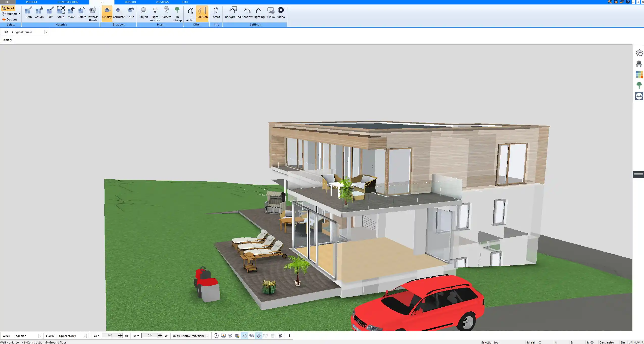Open the Edit material tool
The width and height of the screenshot is (644, 344).
(50, 13)
